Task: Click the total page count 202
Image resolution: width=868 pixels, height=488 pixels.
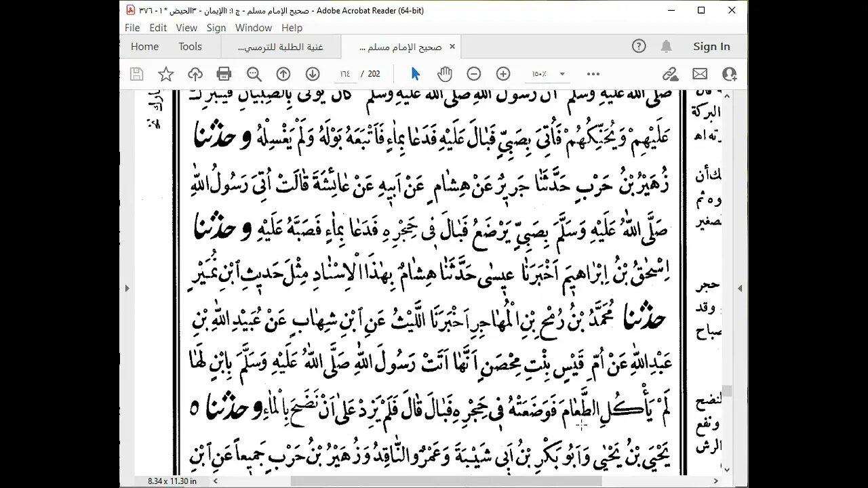Action: [374, 74]
